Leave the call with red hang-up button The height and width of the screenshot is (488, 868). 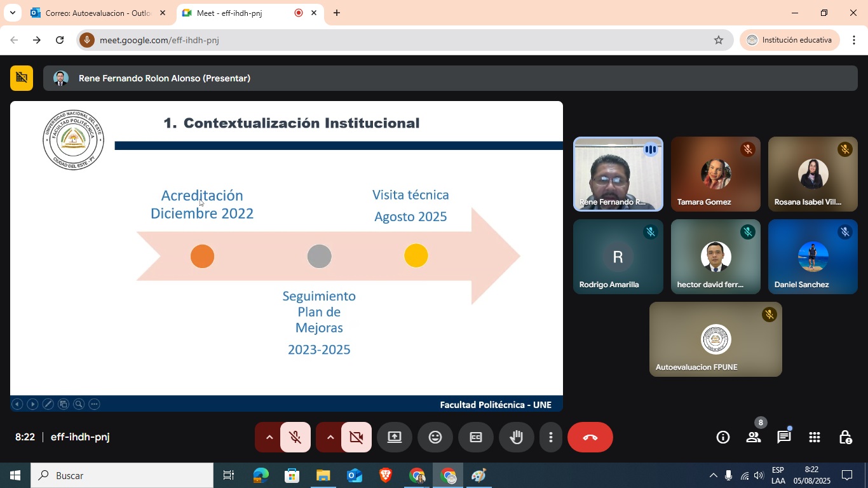590,437
